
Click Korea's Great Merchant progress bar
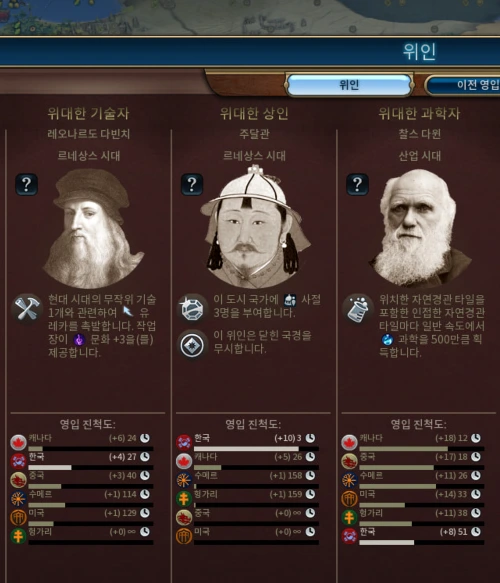[x=256, y=449]
